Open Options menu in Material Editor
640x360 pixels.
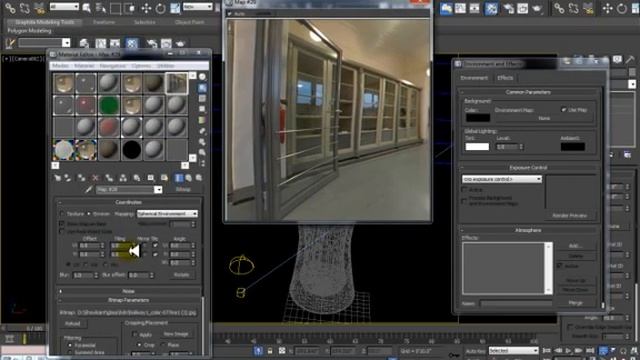(x=141, y=66)
